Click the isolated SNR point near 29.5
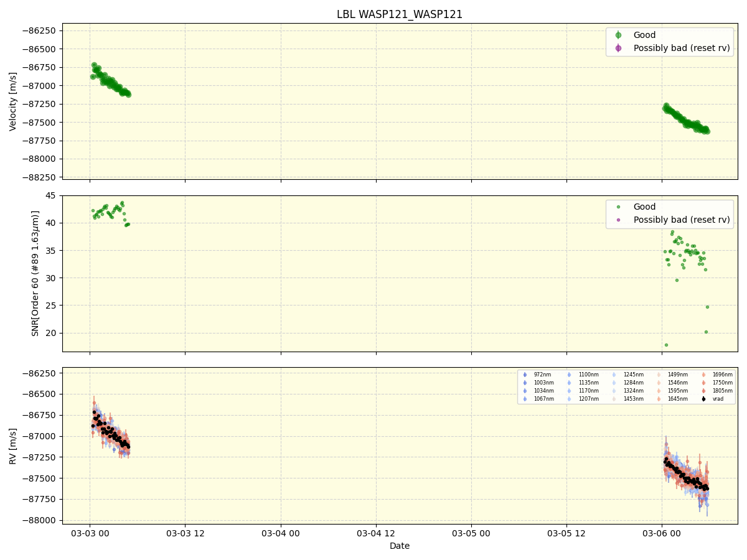The image size is (747, 560). pos(677,280)
